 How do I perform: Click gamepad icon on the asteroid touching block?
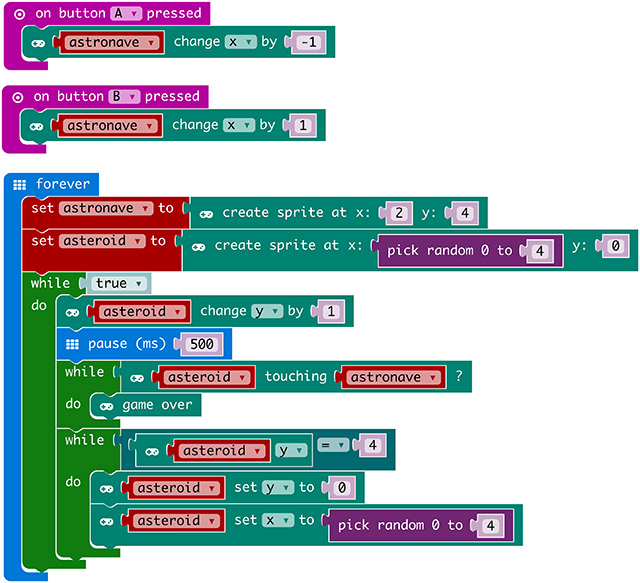pos(137,377)
